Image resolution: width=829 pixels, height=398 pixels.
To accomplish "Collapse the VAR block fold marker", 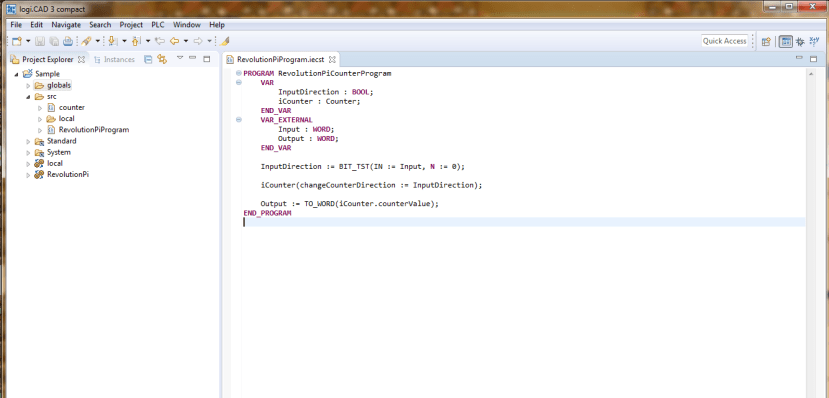I will point(238,83).
